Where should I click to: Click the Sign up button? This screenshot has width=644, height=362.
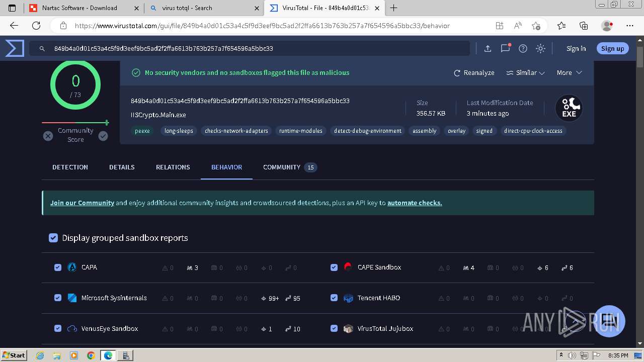(612, 48)
